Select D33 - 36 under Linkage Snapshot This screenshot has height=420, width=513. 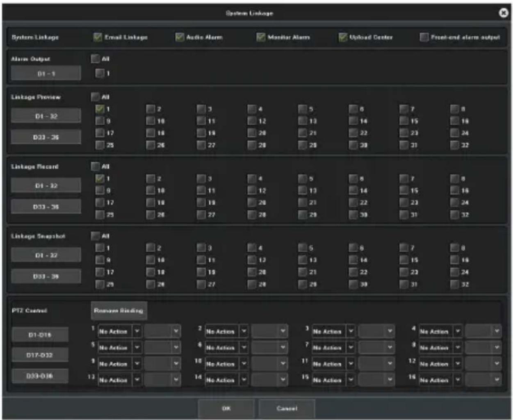[46, 276]
